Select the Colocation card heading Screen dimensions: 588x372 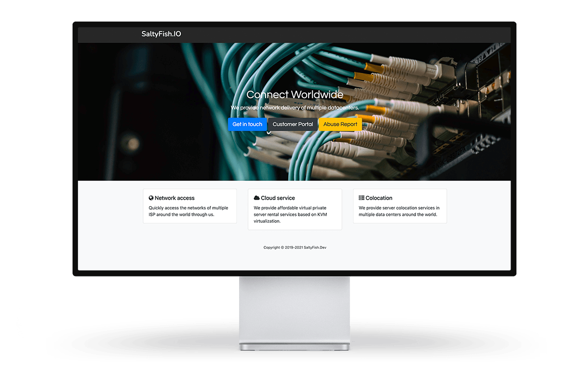[379, 198]
